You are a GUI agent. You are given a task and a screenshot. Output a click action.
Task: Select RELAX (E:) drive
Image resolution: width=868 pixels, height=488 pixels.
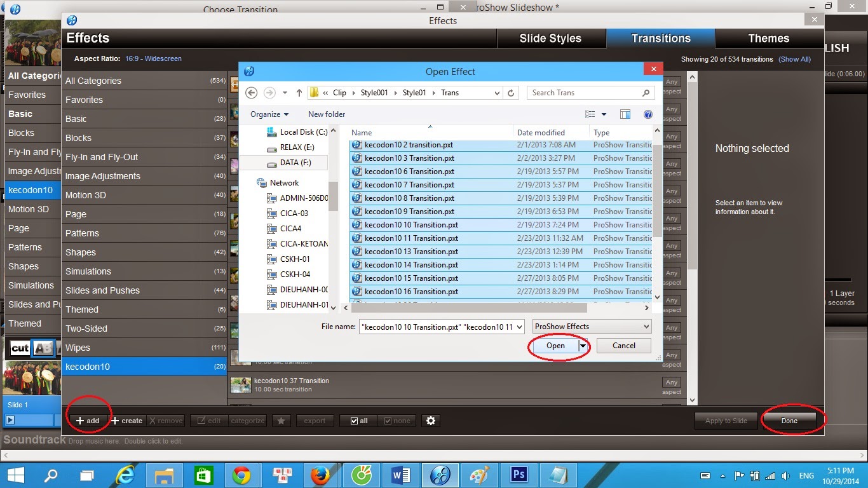[290, 147]
